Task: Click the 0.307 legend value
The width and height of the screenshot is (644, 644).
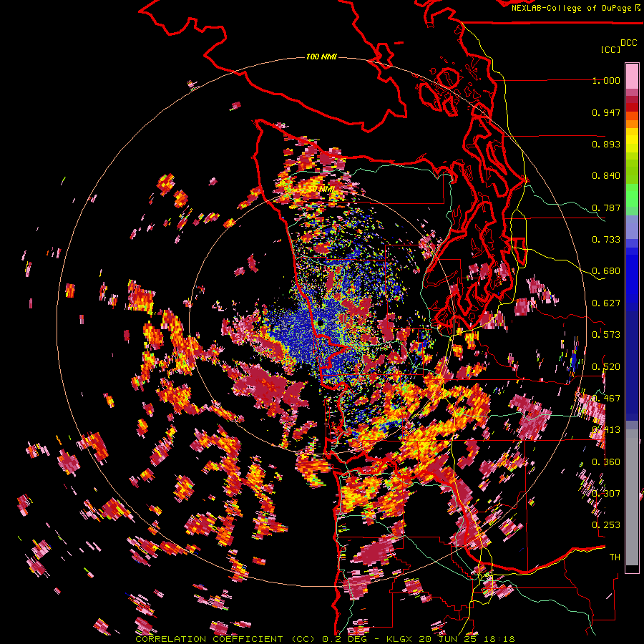Action: tap(606, 494)
